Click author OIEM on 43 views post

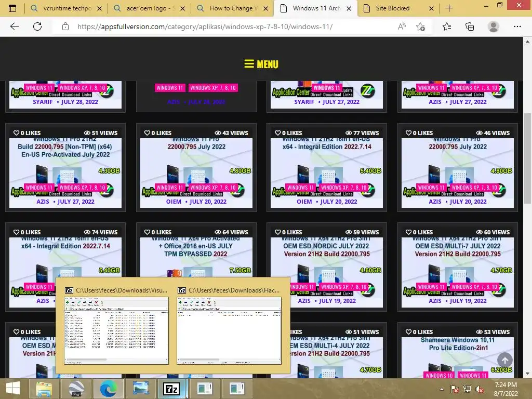(174, 202)
